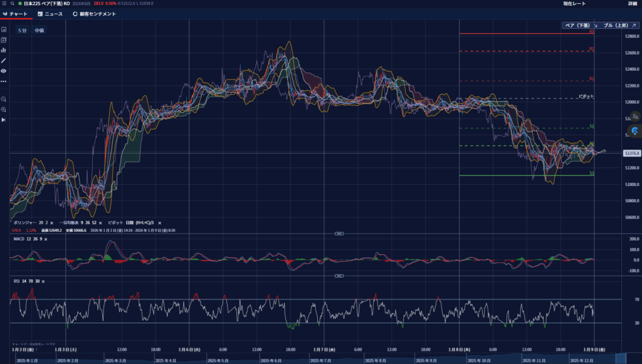The height and width of the screenshot is (364, 642).
Task: Open the three-dots more tools icon
Action: [4, 81]
